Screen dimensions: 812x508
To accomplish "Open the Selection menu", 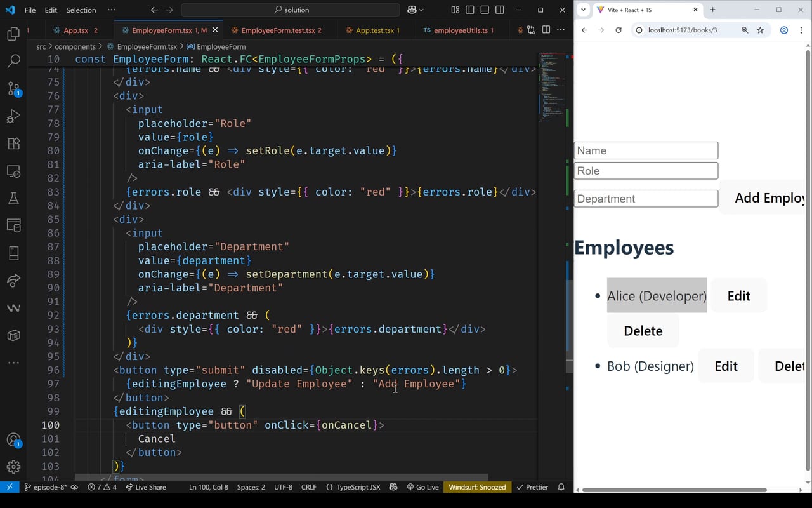I will point(81,10).
